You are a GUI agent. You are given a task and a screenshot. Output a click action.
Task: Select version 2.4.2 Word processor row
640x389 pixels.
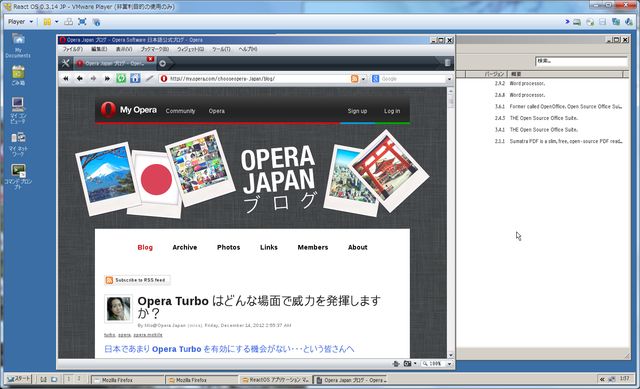pyautogui.click(x=543, y=83)
